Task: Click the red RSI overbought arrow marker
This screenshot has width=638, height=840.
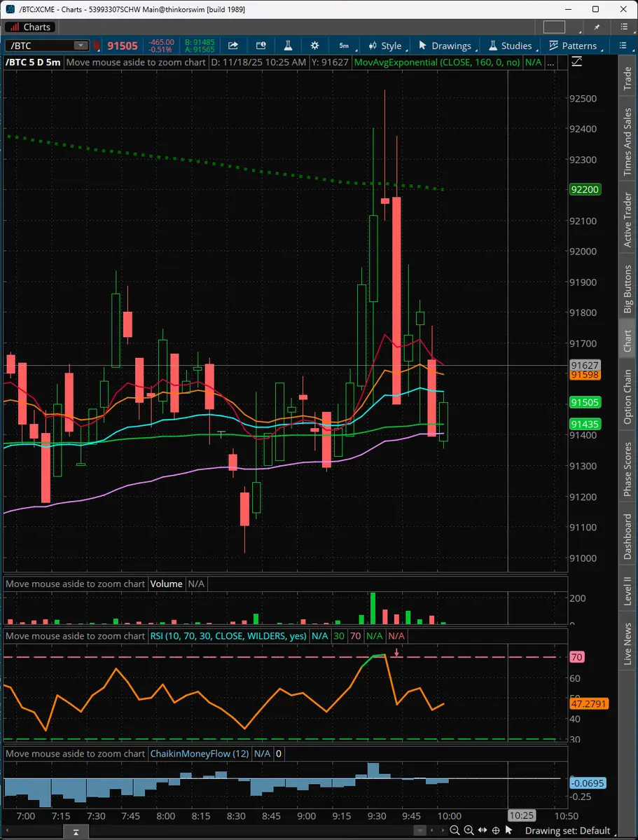Action: point(396,652)
